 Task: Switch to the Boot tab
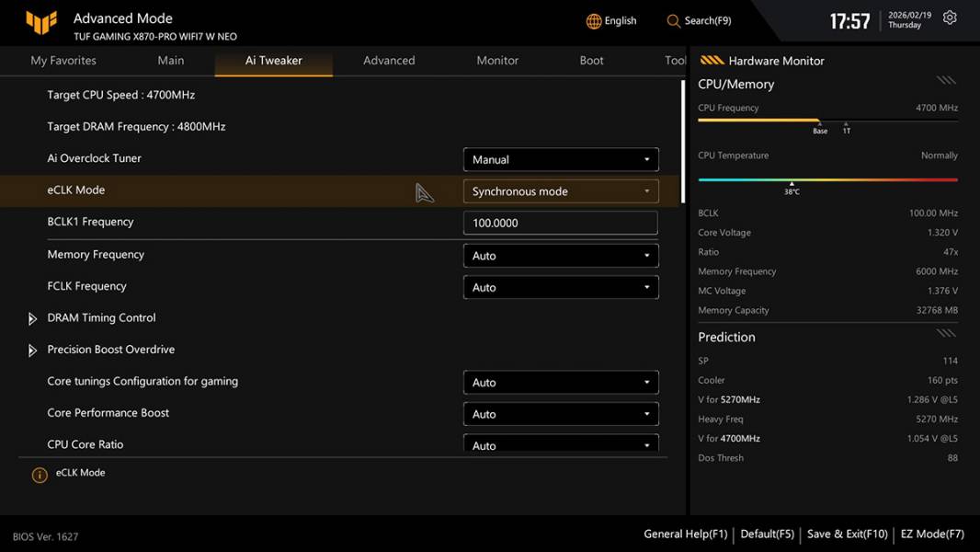coord(591,61)
